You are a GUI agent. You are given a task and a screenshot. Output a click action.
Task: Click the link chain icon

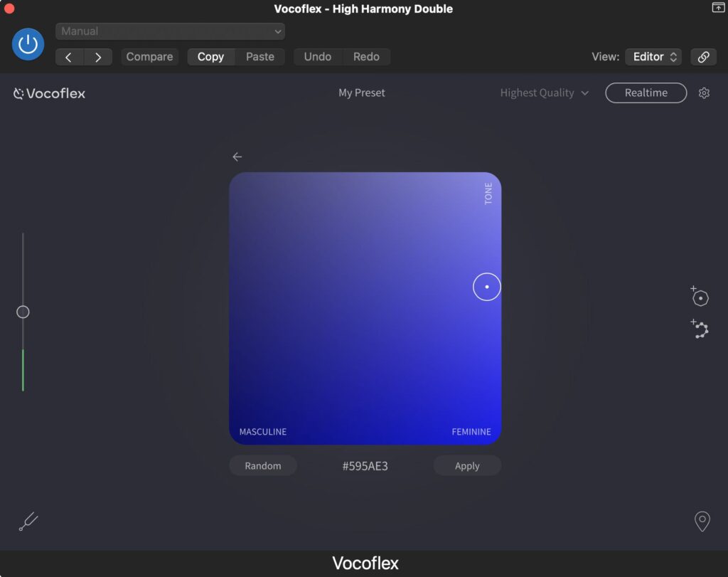pos(703,57)
